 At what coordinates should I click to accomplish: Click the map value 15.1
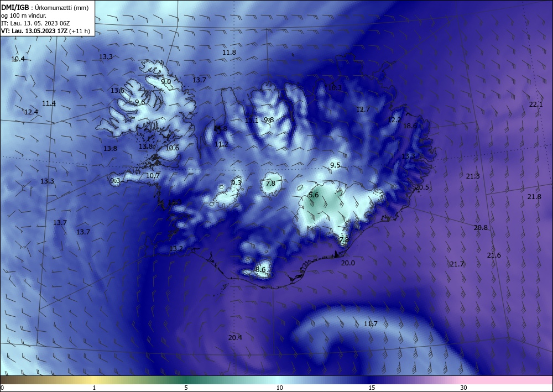(x=252, y=120)
